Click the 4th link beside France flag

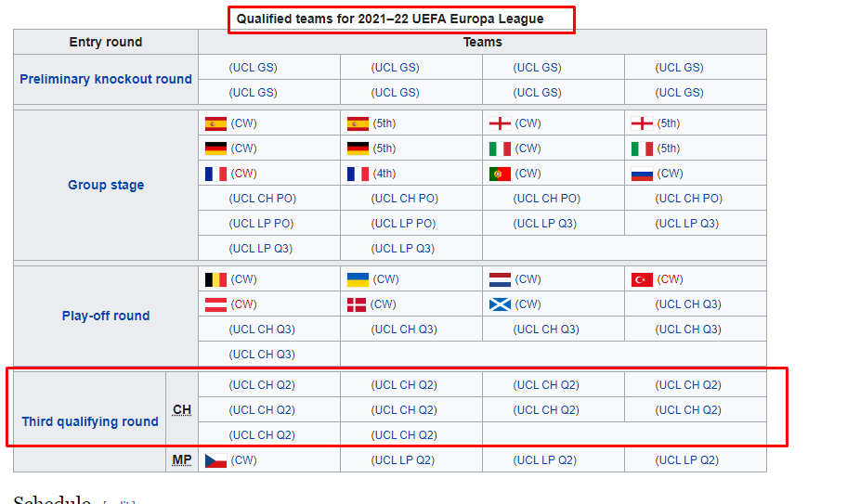[x=384, y=174]
